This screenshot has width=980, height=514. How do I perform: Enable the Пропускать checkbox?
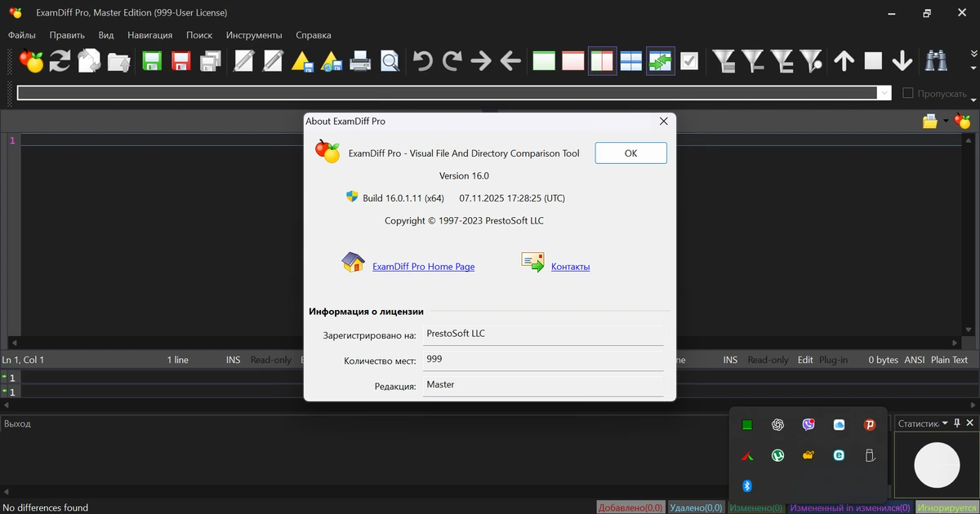(907, 93)
